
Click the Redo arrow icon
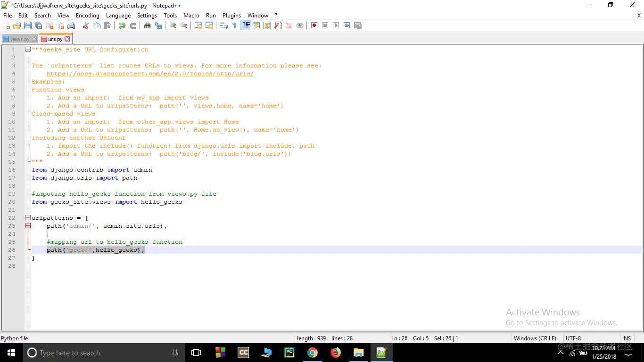(x=133, y=25)
